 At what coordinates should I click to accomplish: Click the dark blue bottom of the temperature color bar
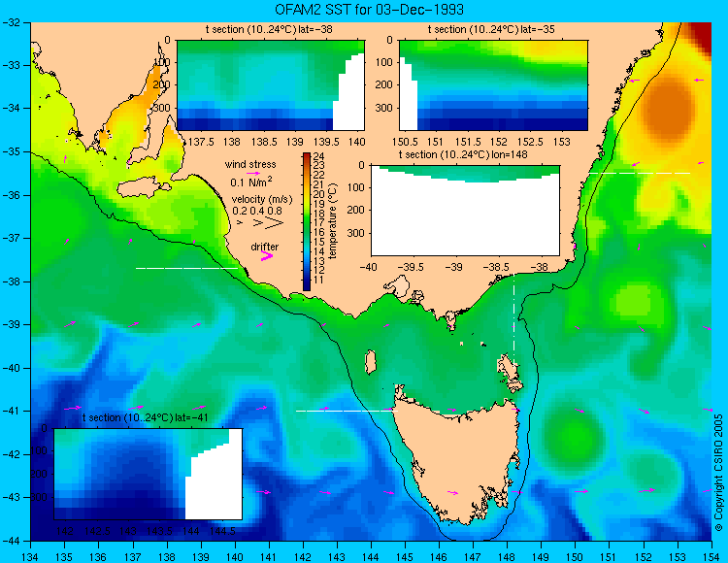pos(307,284)
